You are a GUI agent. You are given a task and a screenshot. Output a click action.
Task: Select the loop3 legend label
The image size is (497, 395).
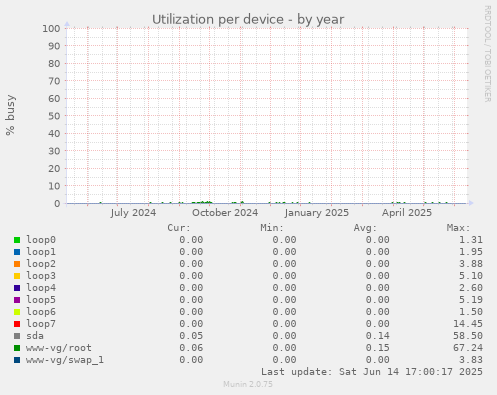41,276
